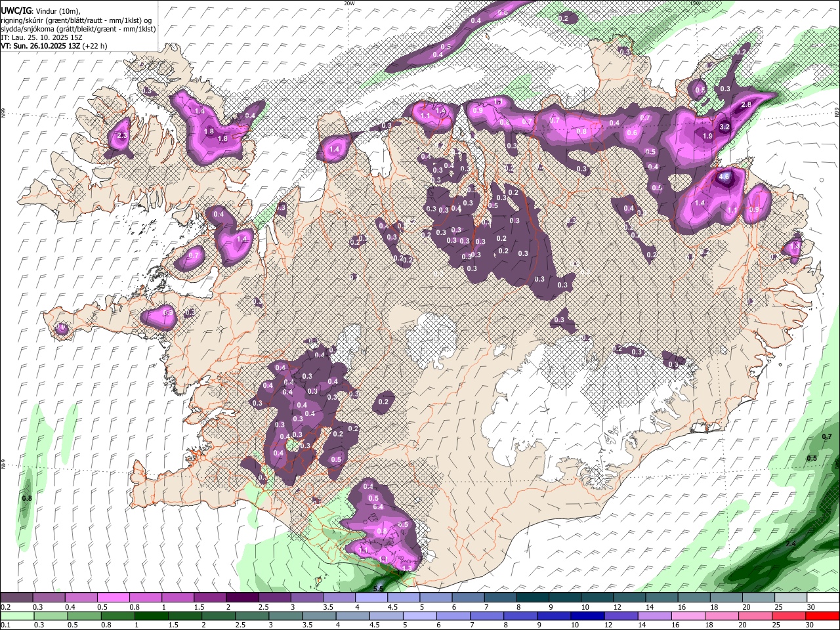Click the '20W' longitude label

click(x=349, y=3)
